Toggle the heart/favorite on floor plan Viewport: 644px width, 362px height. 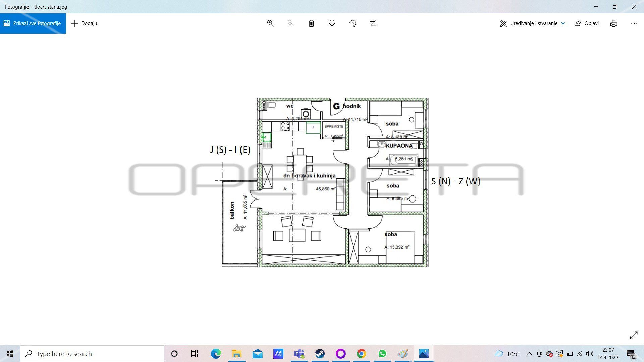click(x=332, y=23)
